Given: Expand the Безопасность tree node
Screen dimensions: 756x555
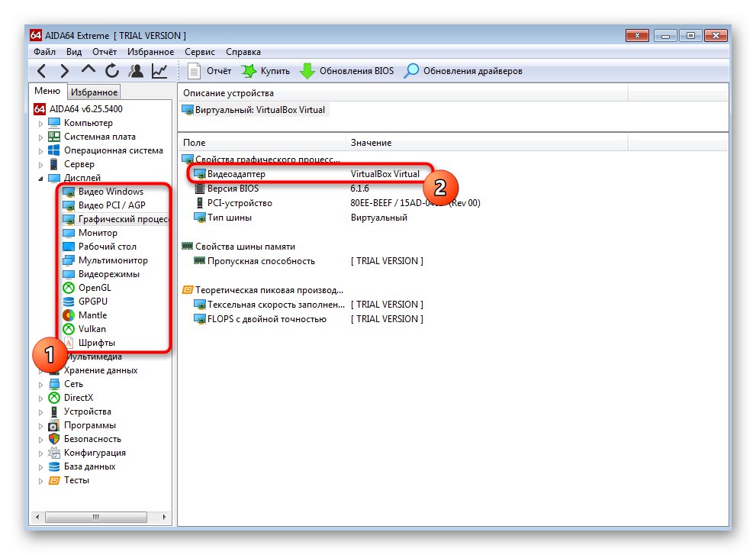Looking at the screenshot, I should (40, 440).
